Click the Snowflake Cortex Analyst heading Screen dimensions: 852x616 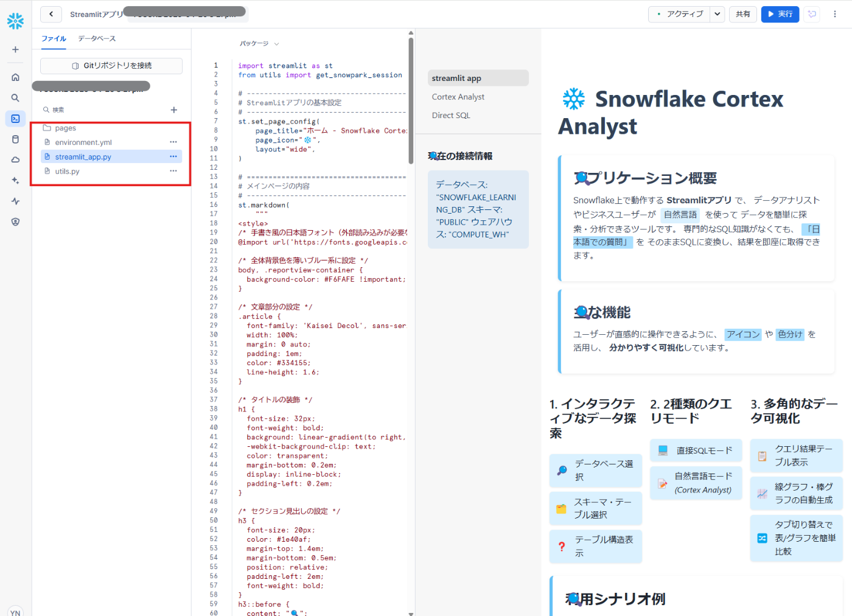coord(671,113)
